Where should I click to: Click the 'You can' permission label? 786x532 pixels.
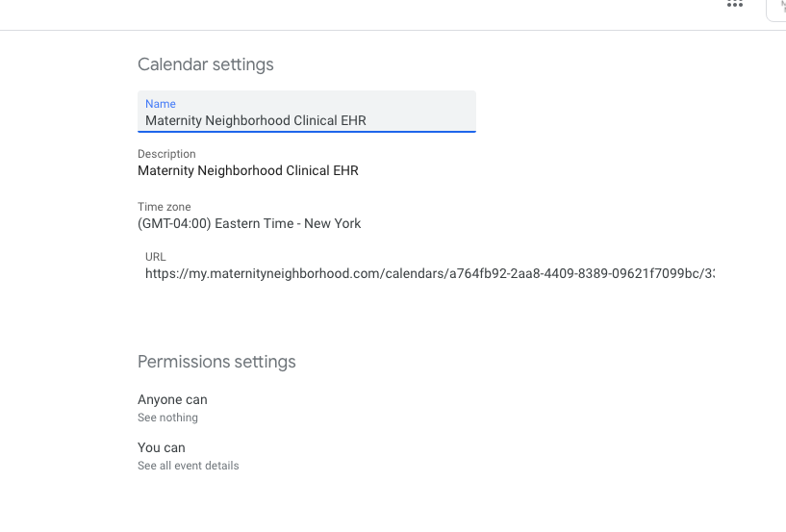pyautogui.click(x=162, y=447)
